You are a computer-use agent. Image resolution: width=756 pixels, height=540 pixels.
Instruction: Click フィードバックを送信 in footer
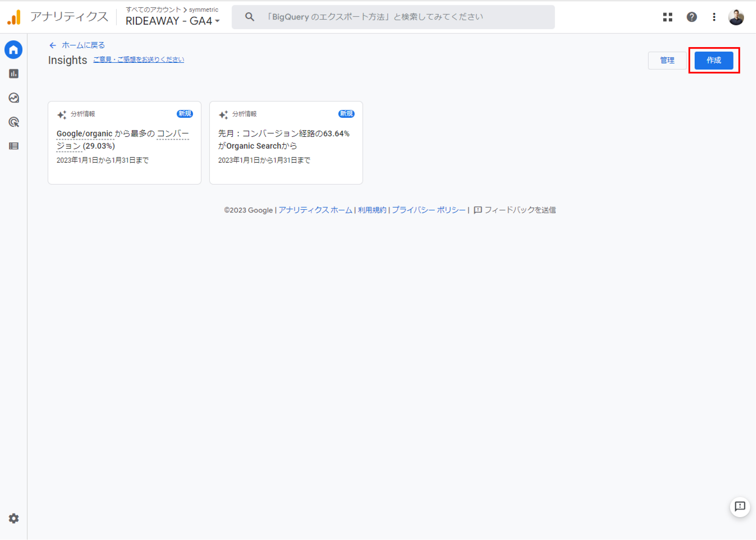pos(520,210)
